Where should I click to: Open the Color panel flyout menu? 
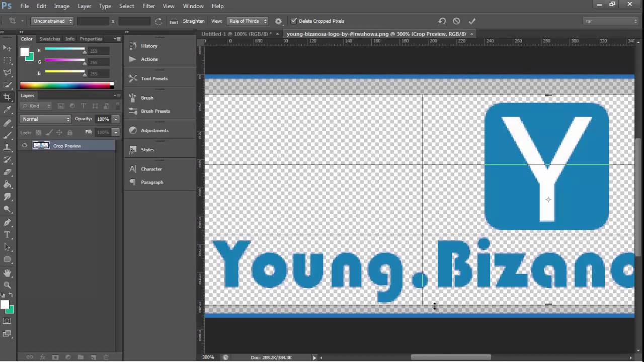(x=117, y=39)
